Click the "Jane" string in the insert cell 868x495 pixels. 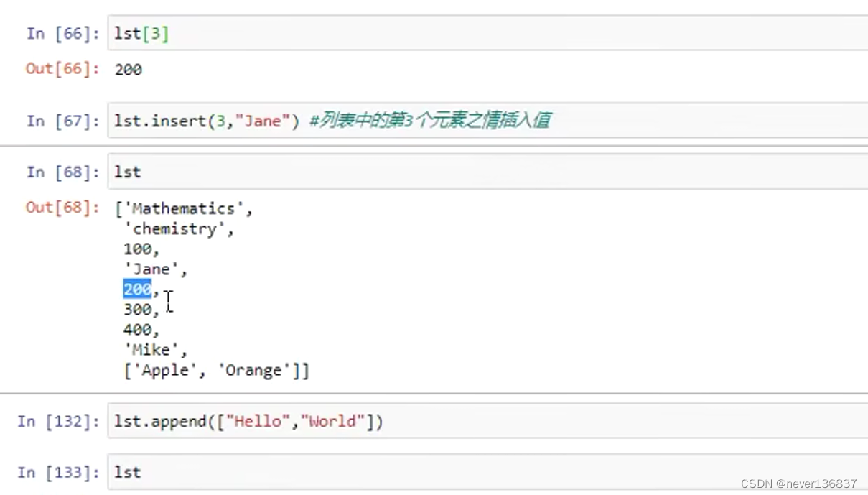click(261, 121)
